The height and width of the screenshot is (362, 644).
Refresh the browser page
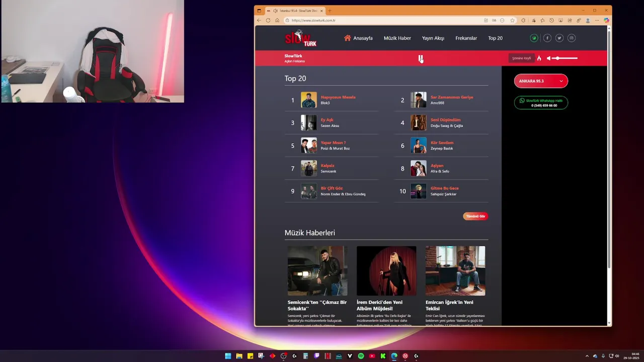tap(268, 21)
